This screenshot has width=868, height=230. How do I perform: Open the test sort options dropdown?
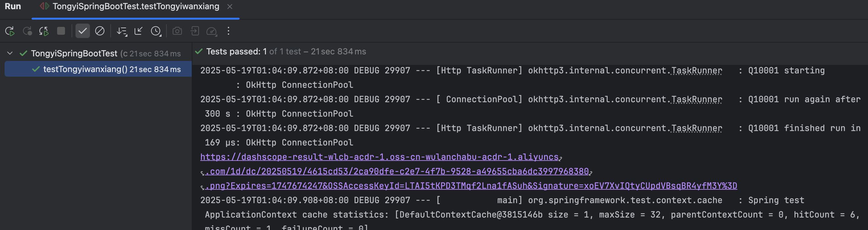(122, 31)
